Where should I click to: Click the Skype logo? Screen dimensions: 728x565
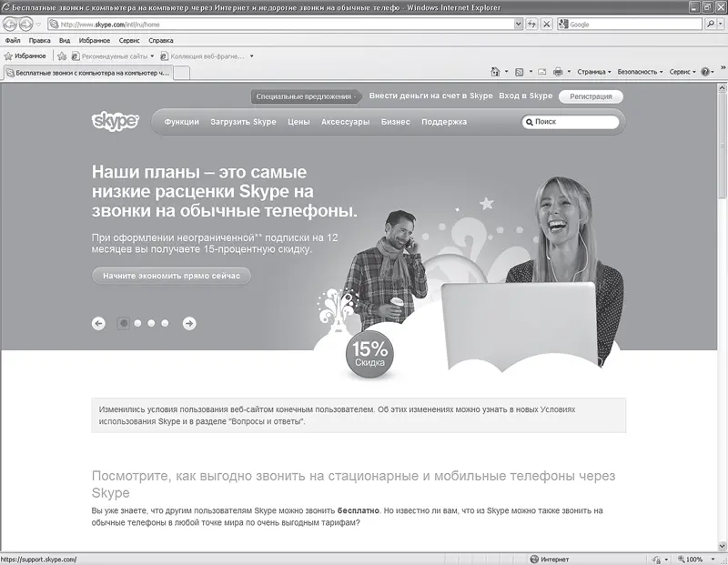coord(115,121)
